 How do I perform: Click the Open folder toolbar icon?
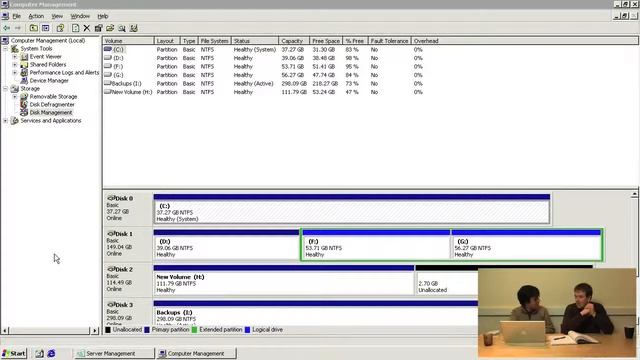pos(110,28)
